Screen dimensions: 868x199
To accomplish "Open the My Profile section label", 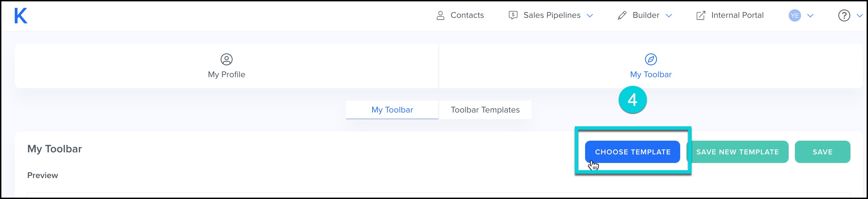I will 226,74.
